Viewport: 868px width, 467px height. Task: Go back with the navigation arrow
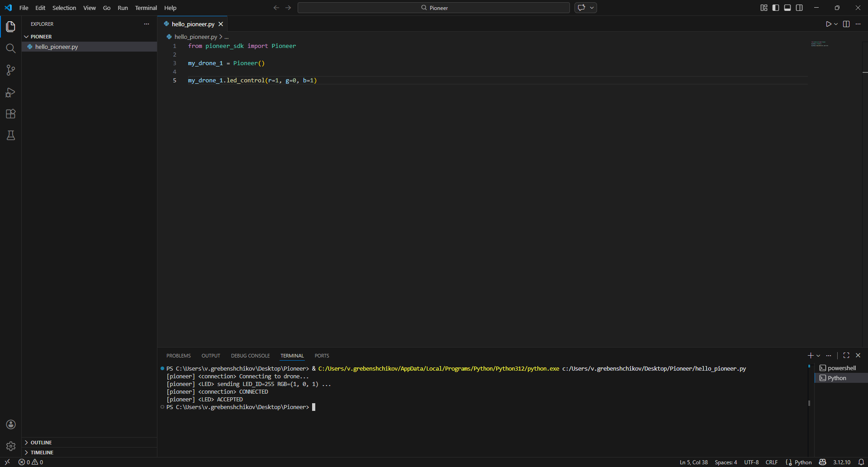[x=276, y=8]
